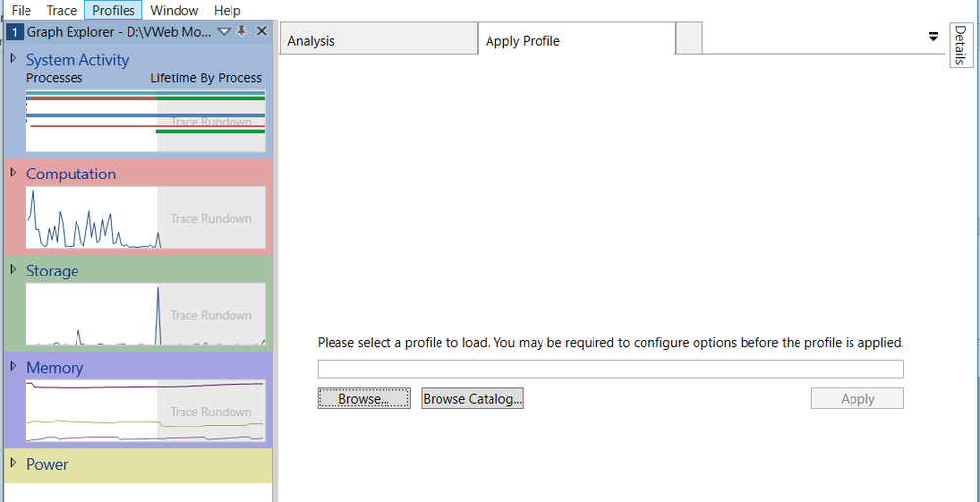Viewport: 980px width, 502px height.
Task: Click the Lifetime By Process label
Action: coord(206,78)
